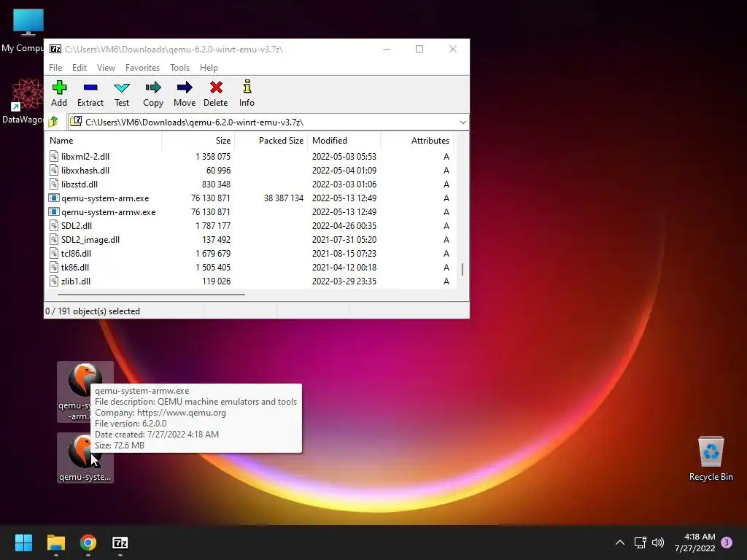
Task: Select qemu-system-armw.exe file icon in list
Action: point(54,212)
